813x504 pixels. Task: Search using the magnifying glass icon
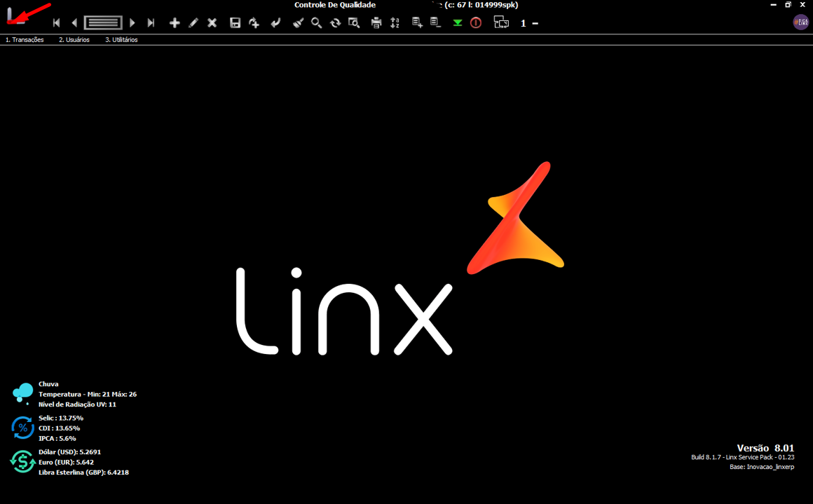(x=316, y=23)
